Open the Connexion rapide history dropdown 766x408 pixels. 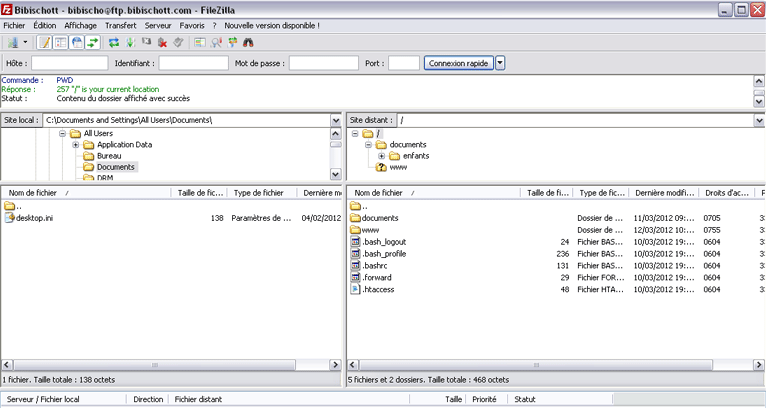500,63
